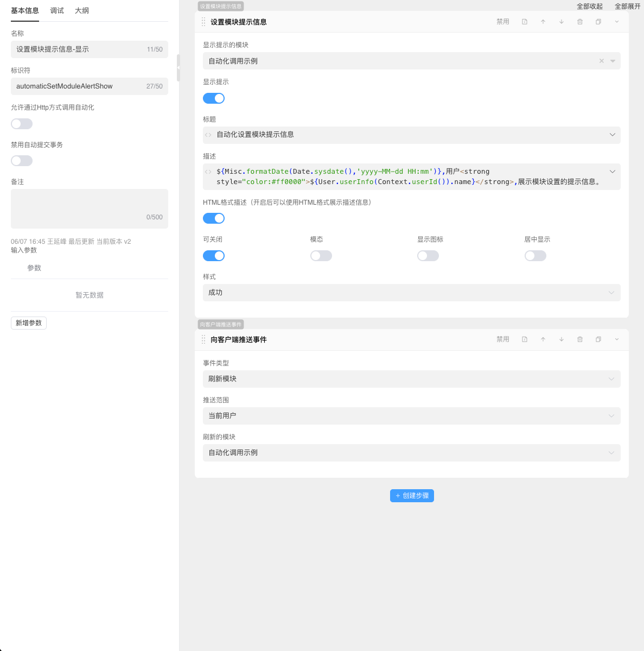Open the note icon on 设置模块提示信息 step
This screenshot has height=651, width=644.
point(525,22)
